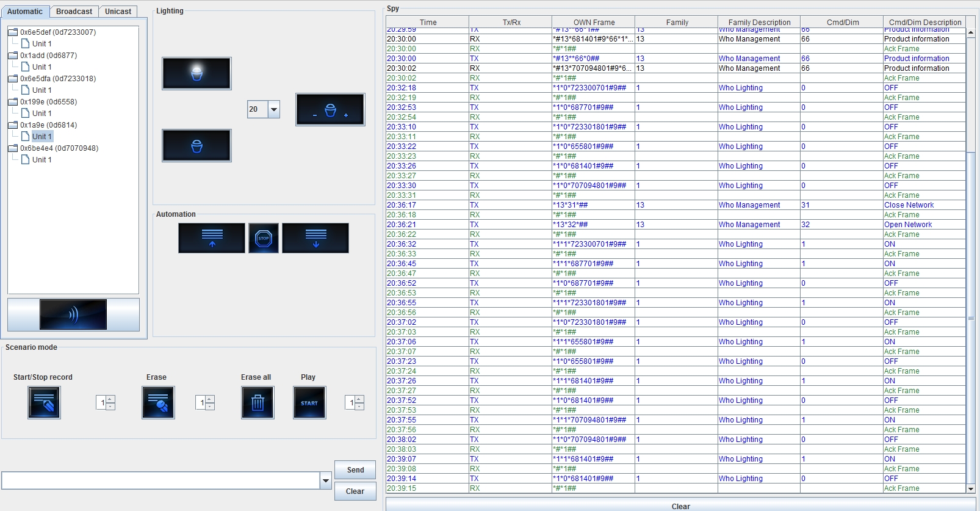This screenshot has width=980, height=511.
Task: Click the Family column header
Action: click(677, 22)
